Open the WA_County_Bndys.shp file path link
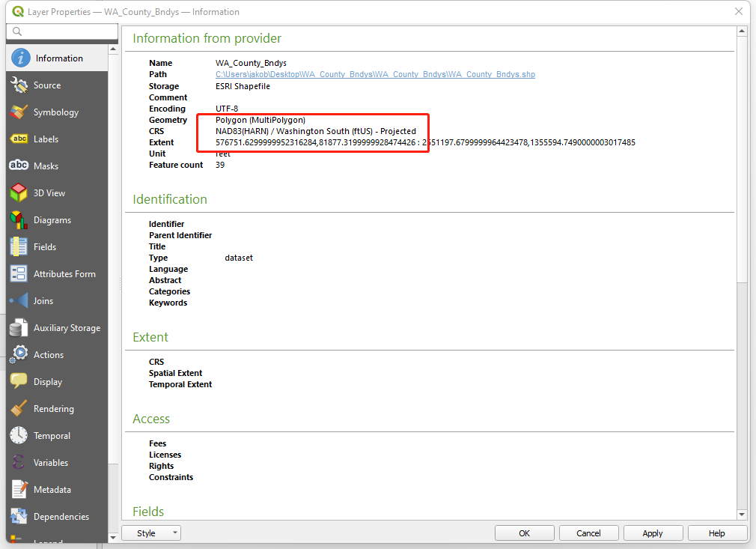Screen dimensions: 756x549 tap(375, 75)
